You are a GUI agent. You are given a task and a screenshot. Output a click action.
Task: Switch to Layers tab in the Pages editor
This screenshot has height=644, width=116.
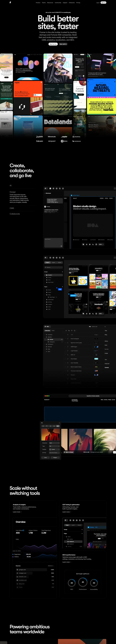pyautogui.click(x=53, y=262)
